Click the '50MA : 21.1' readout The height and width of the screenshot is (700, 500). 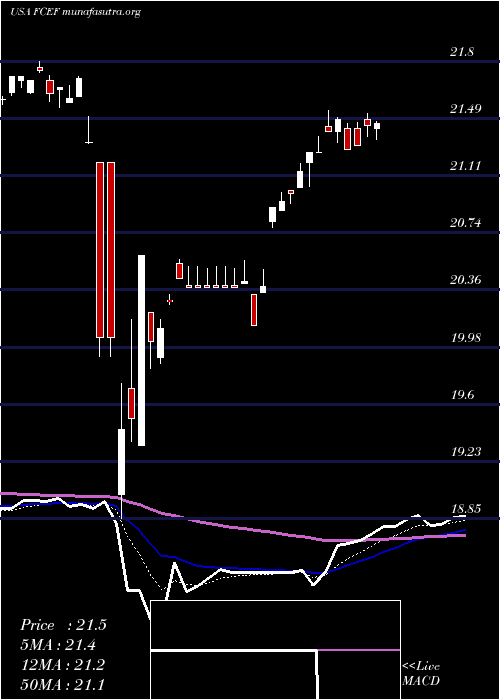point(62,684)
